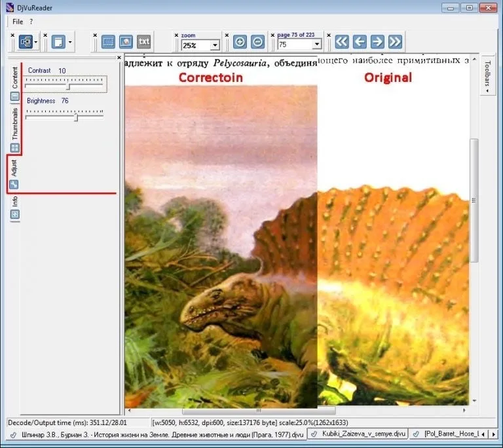
Task: Click the Info tab icon
Action: [15, 214]
